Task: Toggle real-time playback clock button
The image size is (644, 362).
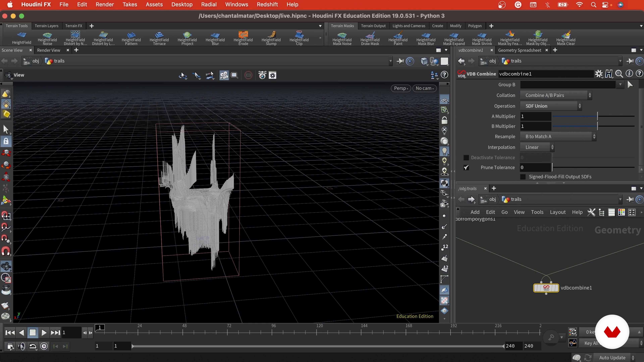Action: tap(44, 346)
